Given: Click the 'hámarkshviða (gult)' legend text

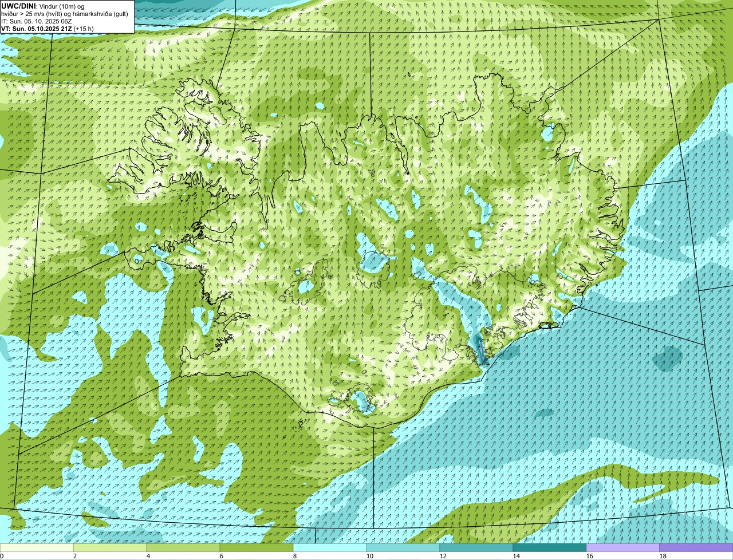Looking at the screenshot, I should [100, 14].
